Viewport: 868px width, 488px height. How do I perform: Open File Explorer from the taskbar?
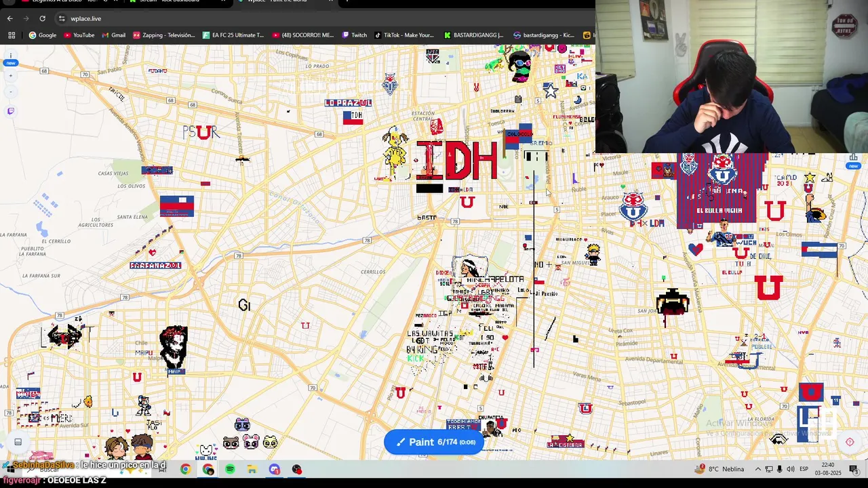tap(252, 469)
